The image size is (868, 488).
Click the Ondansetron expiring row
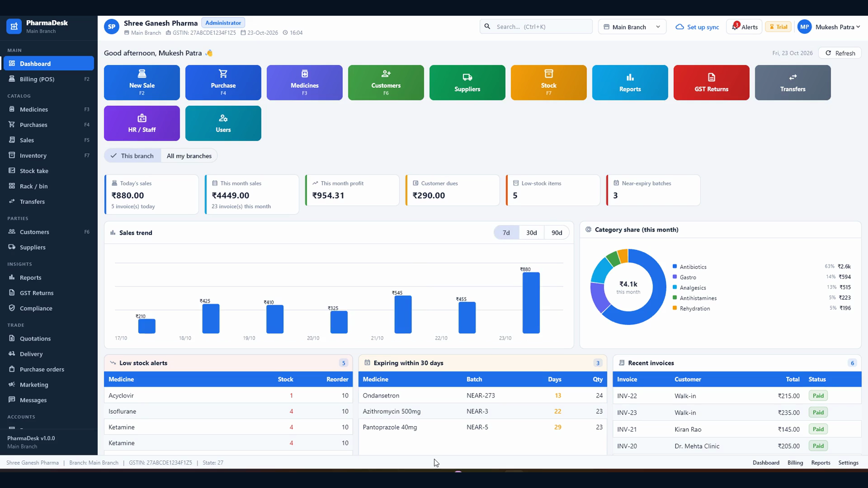483,395
